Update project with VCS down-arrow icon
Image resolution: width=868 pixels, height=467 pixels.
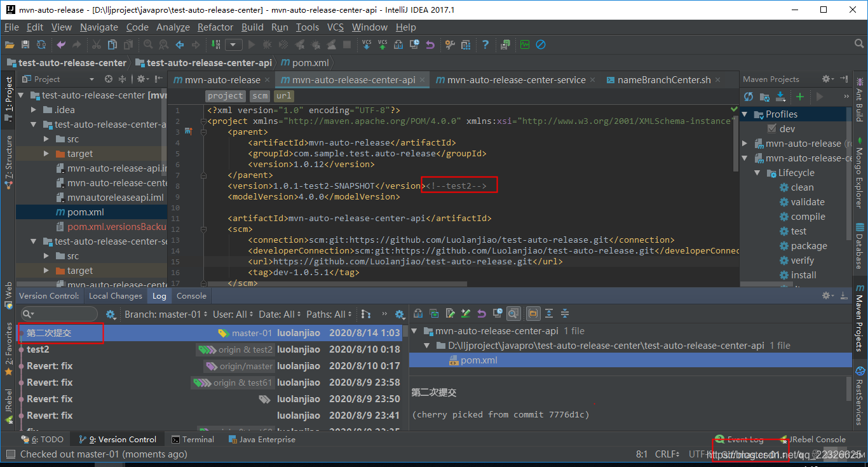(367, 44)
